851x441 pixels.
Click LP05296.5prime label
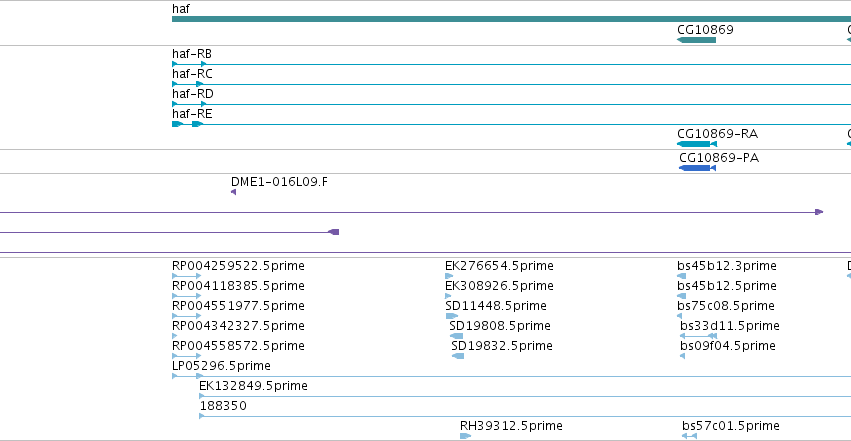click(221, 366)
